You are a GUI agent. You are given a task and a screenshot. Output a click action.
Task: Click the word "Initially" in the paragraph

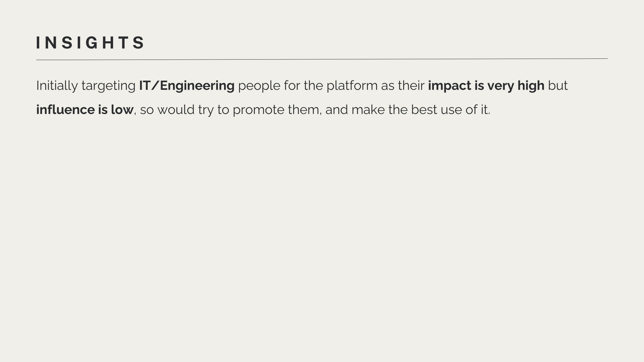[57, 86]
